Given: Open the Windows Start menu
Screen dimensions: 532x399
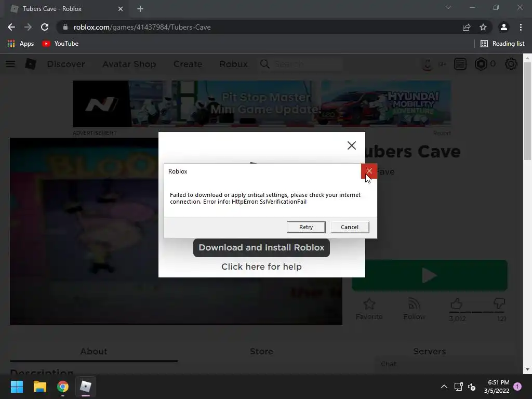Looking at the screenshot, I should 17,387.
